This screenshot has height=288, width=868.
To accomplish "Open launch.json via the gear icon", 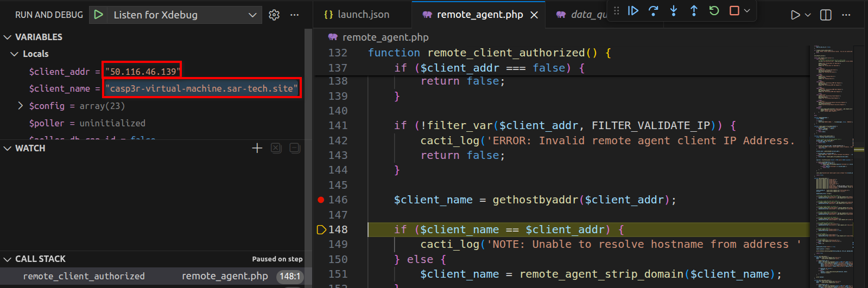I will (x=274, y=15).
